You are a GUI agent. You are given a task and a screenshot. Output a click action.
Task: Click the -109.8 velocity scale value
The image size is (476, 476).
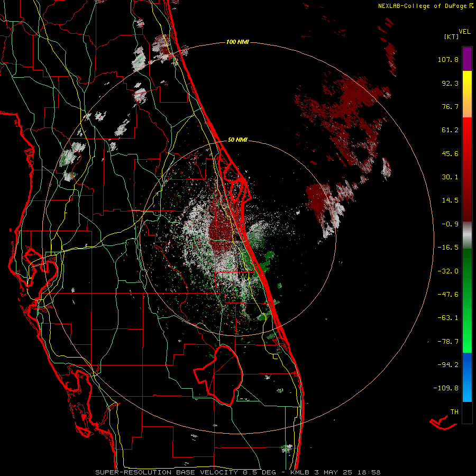[446, 388]
